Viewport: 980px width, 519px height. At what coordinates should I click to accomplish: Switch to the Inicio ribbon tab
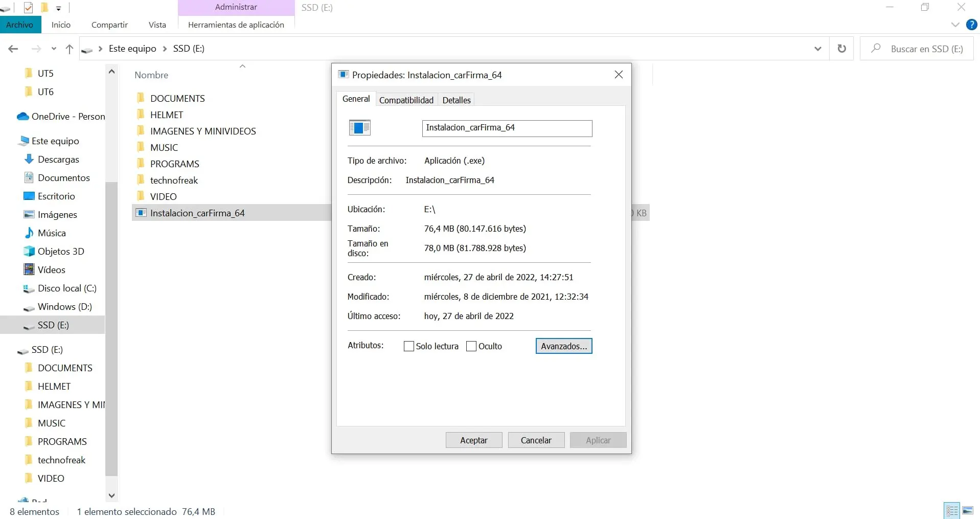pos(61,25)
